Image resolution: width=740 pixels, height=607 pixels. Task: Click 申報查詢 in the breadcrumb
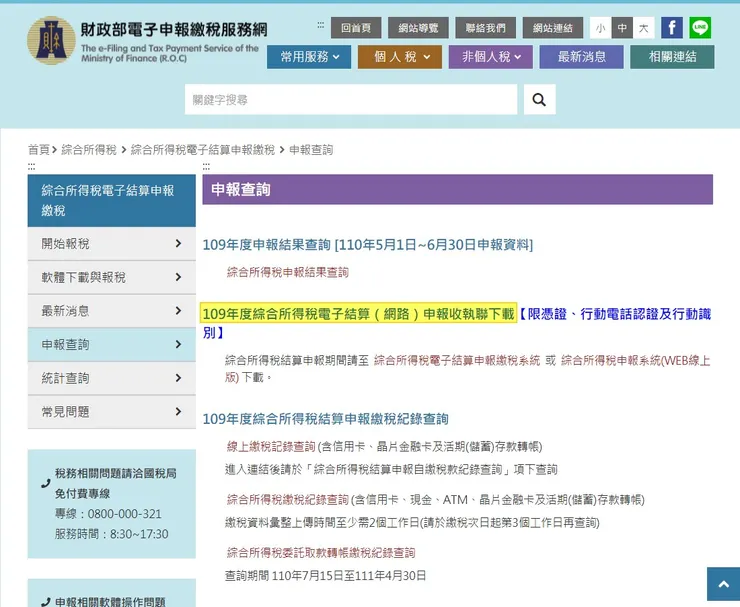point(311,150)
